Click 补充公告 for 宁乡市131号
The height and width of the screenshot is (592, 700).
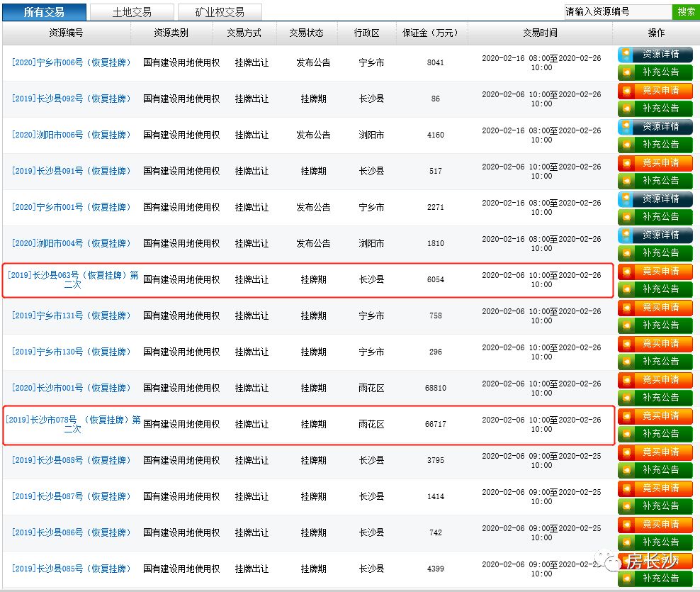(x=655, y=325)
